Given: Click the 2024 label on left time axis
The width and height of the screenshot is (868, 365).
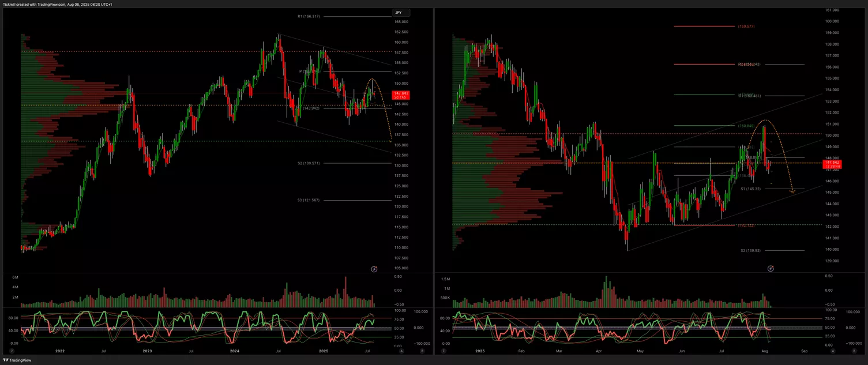Looking at the screenshot, I should coord(234,351).
